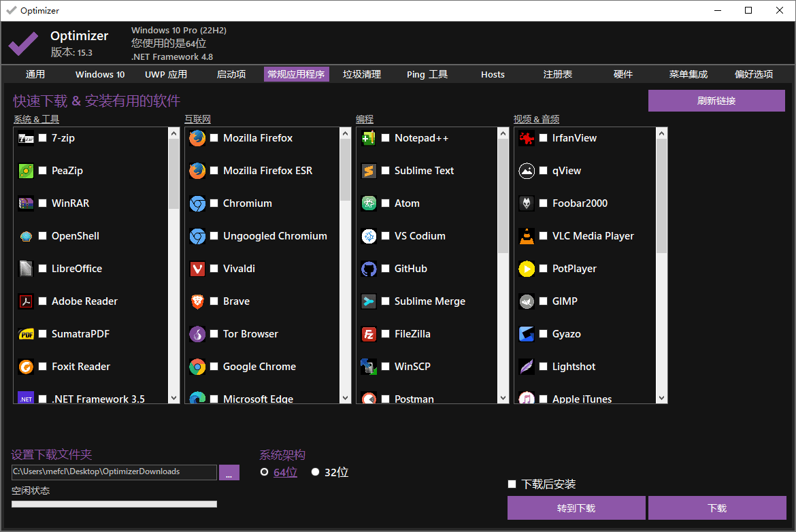
Task: Click the Lightshot feather icon
Action: click(x=527, y=367)
